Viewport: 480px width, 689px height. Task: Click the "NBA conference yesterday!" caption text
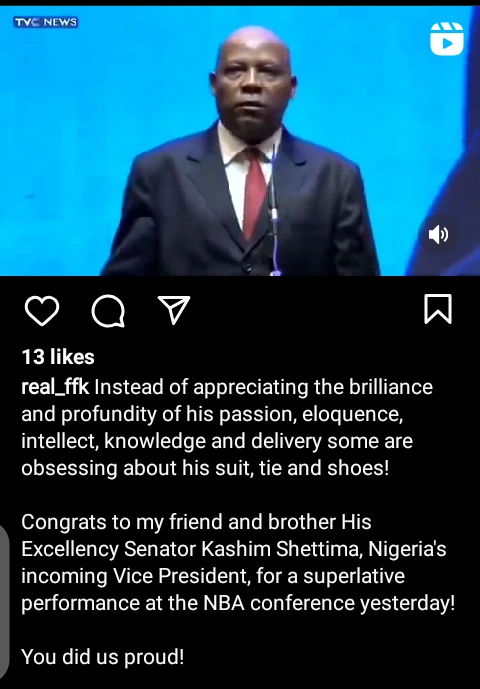pyautogui.click(x=329, y=604)
